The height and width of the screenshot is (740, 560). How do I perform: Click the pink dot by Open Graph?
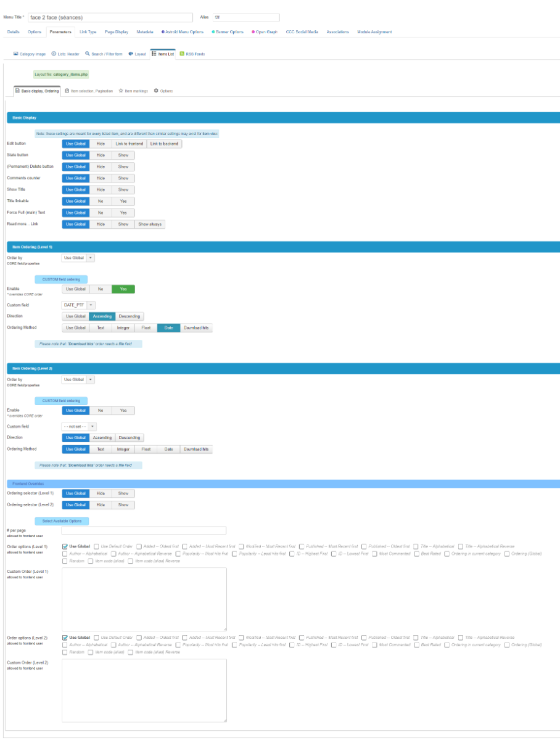253,31
